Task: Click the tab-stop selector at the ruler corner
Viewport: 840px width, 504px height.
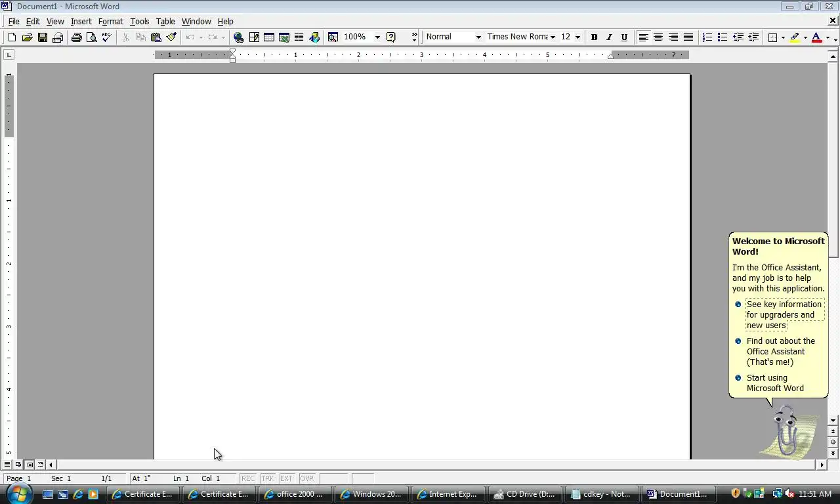Action: click(x=9, y=55)
